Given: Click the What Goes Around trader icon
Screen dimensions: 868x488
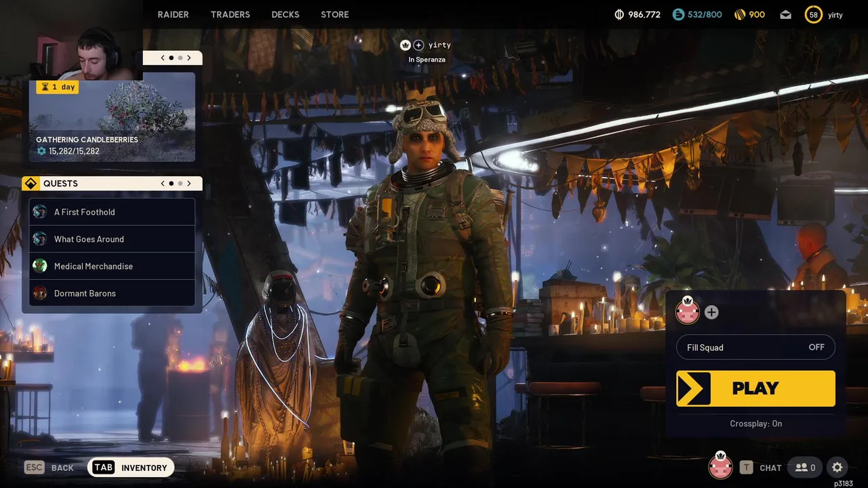Looking at the screenshot, I should point(40,239).
